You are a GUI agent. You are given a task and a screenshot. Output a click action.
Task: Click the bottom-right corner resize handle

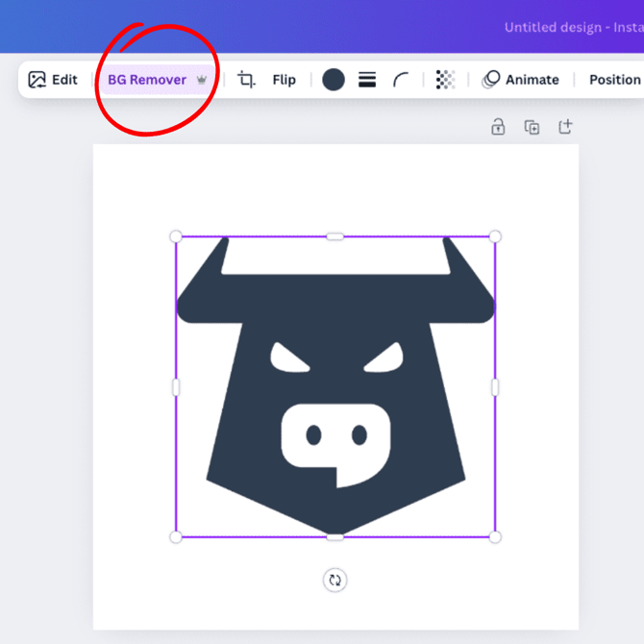tap(495, 536)
